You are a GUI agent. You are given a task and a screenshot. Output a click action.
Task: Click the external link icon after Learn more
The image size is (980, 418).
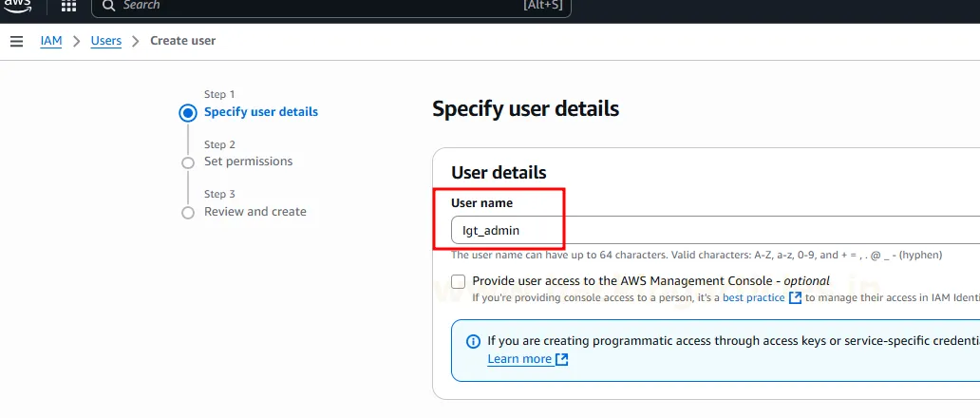(x=562, y=359)
